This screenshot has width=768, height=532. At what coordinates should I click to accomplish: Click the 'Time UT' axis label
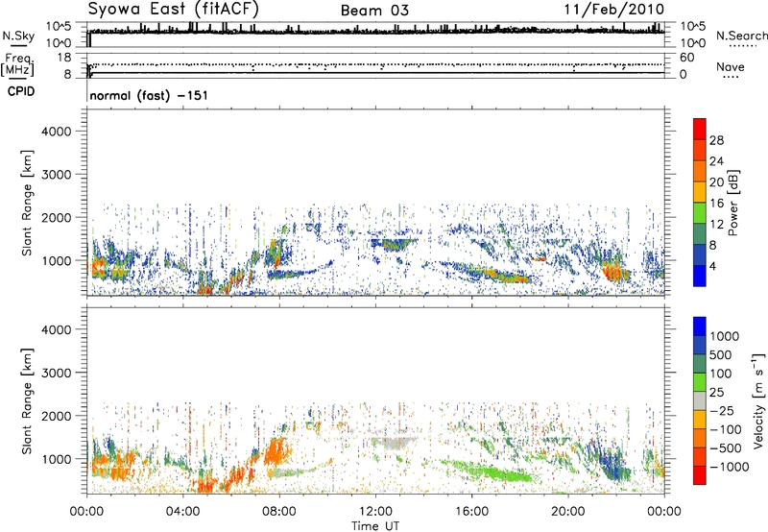point(375,526)
